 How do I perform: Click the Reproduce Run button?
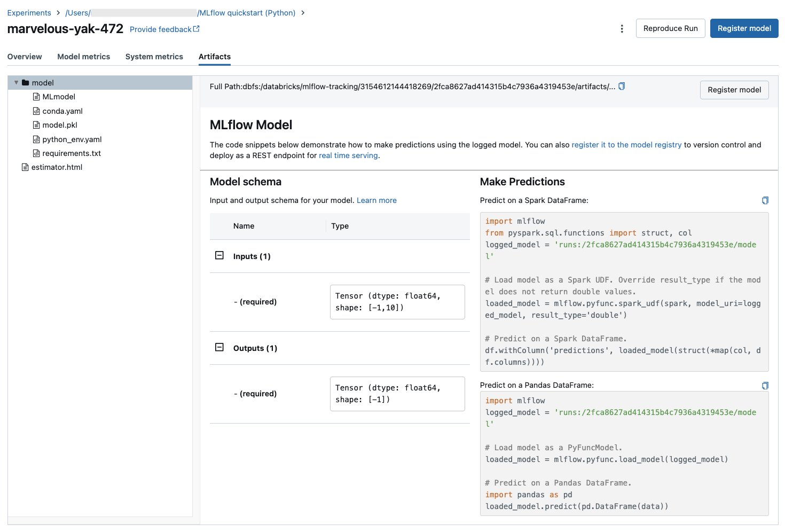(x=671, y=28)
